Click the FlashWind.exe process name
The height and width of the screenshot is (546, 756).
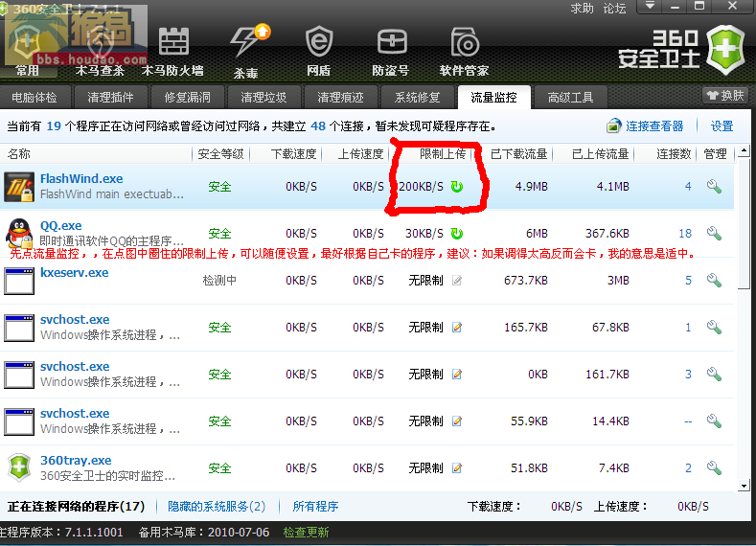[81, 179]
